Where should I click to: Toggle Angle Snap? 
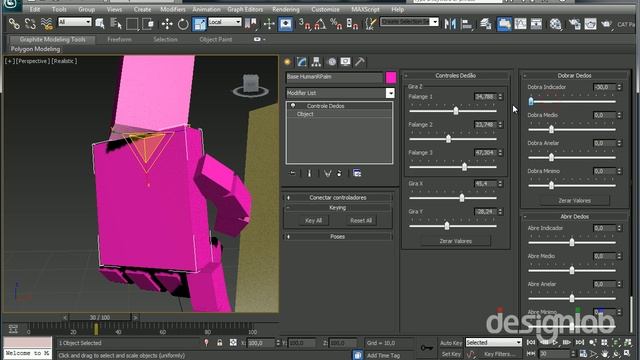point(320,24)
